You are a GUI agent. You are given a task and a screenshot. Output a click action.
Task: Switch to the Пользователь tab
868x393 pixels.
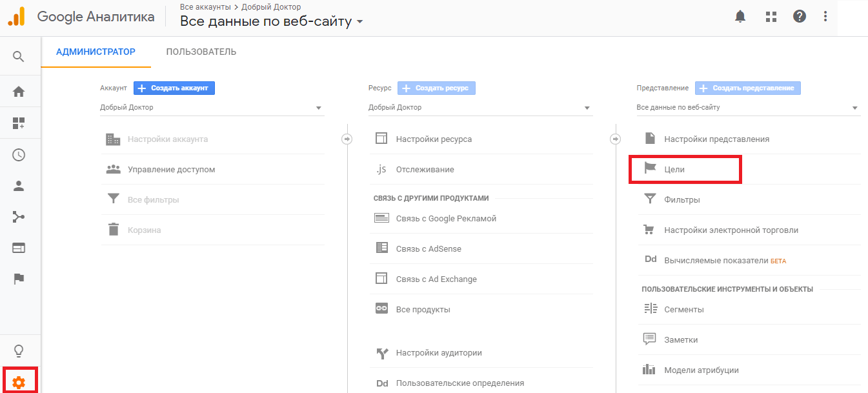(x=201, y=52)
